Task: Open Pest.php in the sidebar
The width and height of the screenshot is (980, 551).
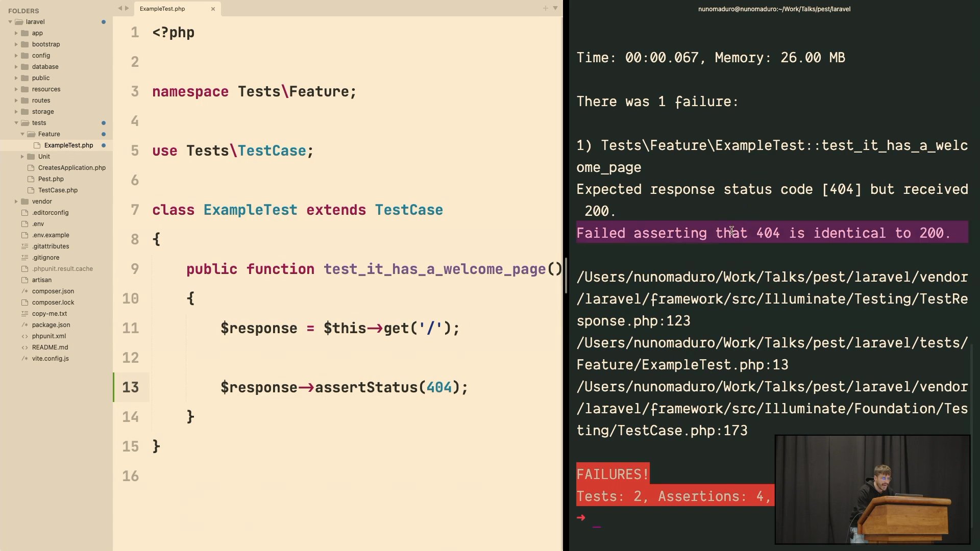Action: (51, 179)
